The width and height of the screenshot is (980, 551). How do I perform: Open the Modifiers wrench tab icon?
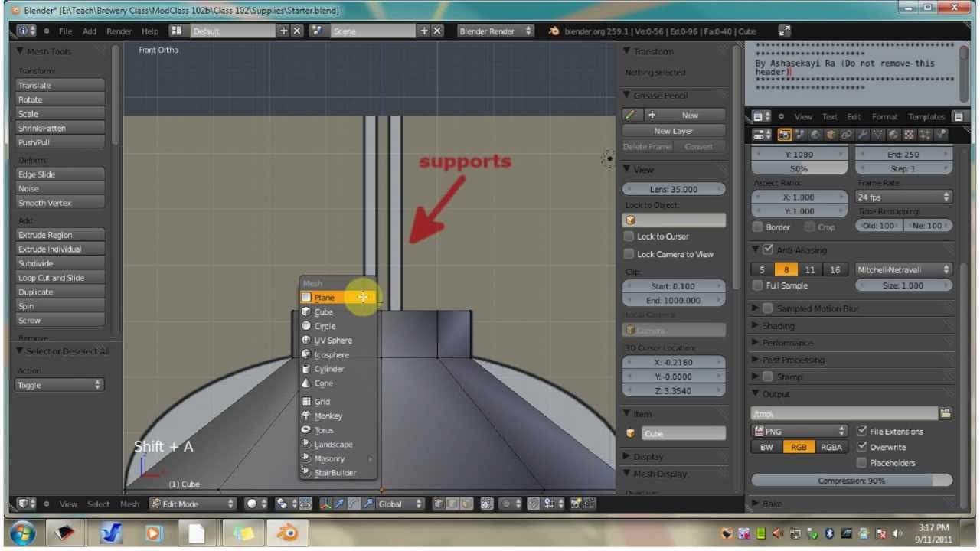[x=863, y=135]
